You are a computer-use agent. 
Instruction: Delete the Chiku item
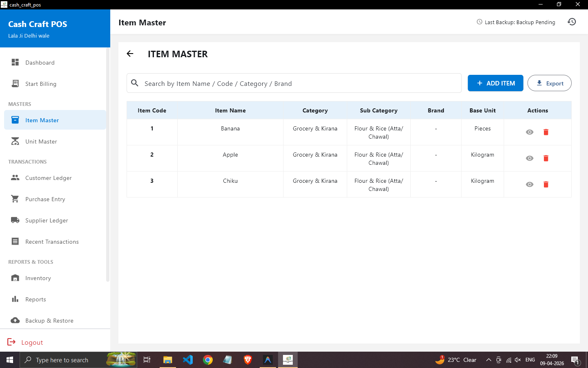coord(546,184)
